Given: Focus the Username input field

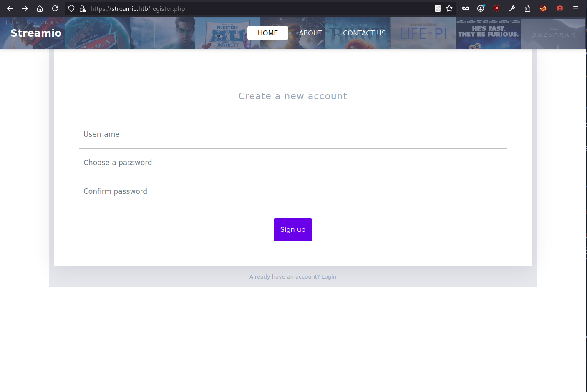Looking at the screenshot, I should (x=293, y=134).
